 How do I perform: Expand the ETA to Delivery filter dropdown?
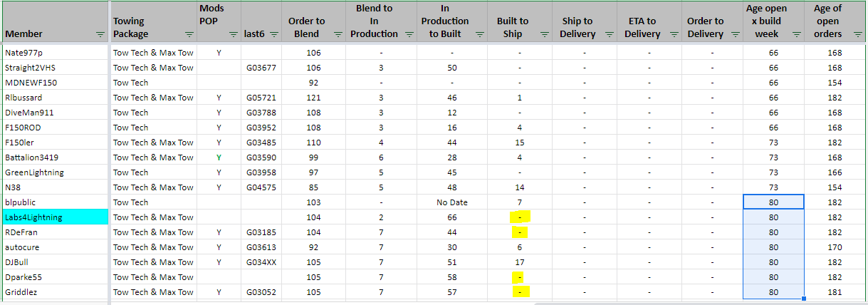674,34
